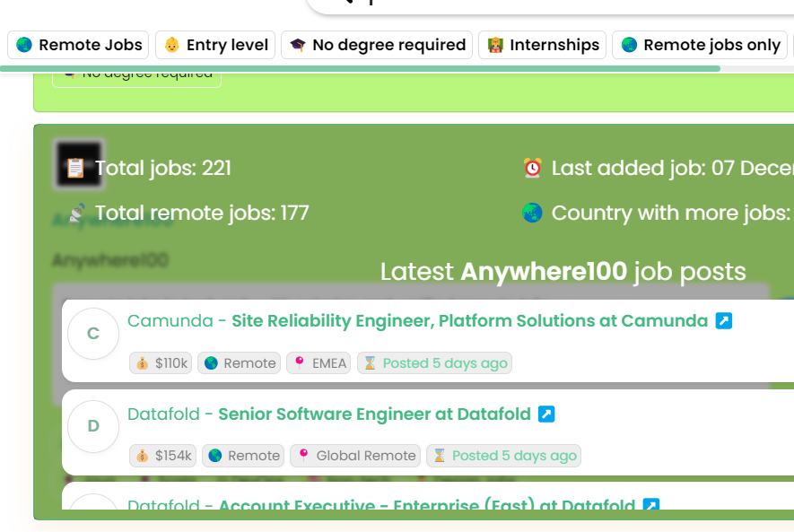Open the Datafold Account Executive job link
This screenshot has height=532, width=794.
click(427, 505)
